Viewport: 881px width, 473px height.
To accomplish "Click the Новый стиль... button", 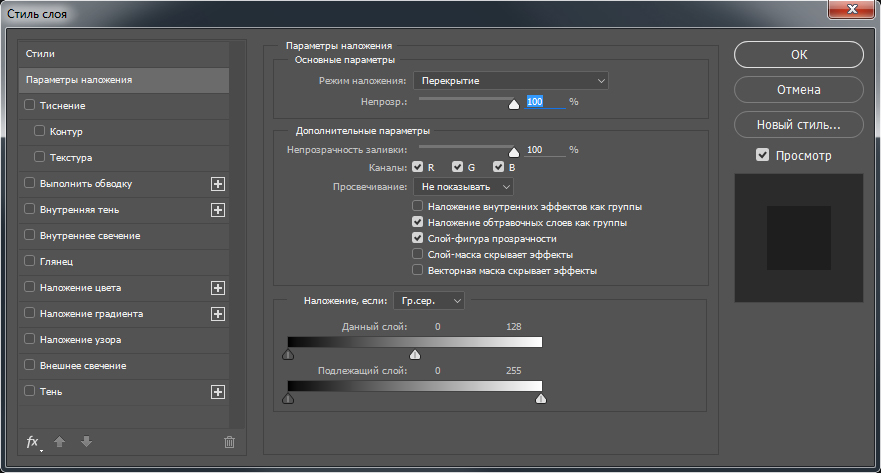I will (x=798, y=125).
